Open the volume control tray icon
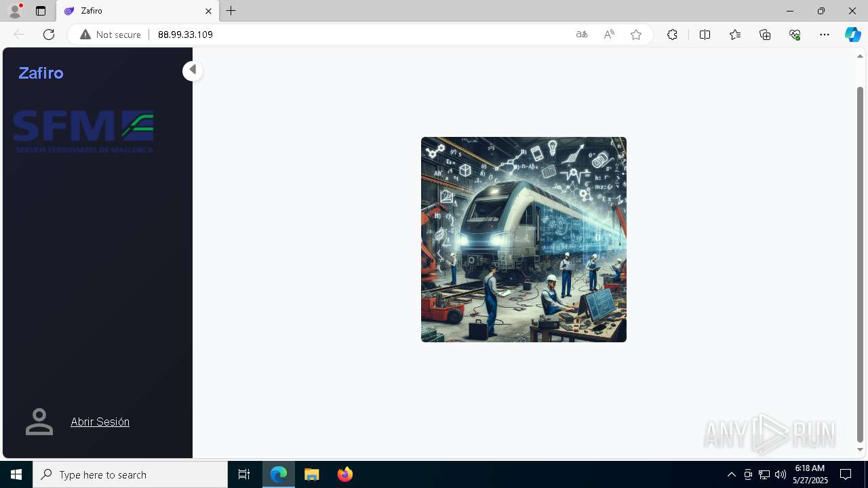 tap(781, 474)
